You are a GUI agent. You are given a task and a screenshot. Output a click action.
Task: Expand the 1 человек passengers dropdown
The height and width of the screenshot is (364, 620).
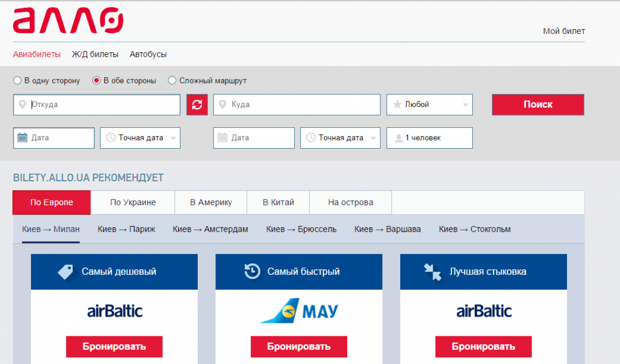[429, 137]
